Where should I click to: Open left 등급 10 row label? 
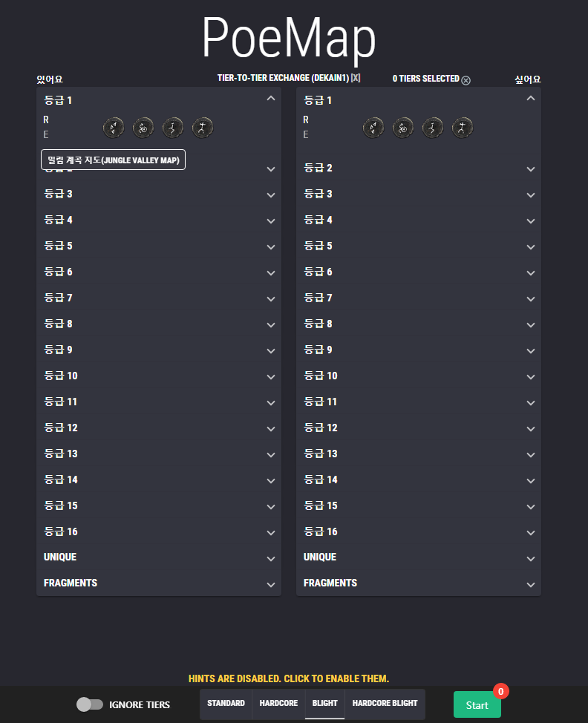(x=61, y=376)
